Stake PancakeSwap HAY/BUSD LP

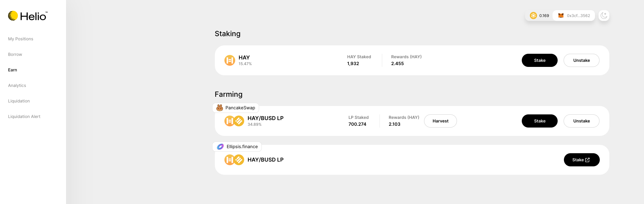(540, 121)
